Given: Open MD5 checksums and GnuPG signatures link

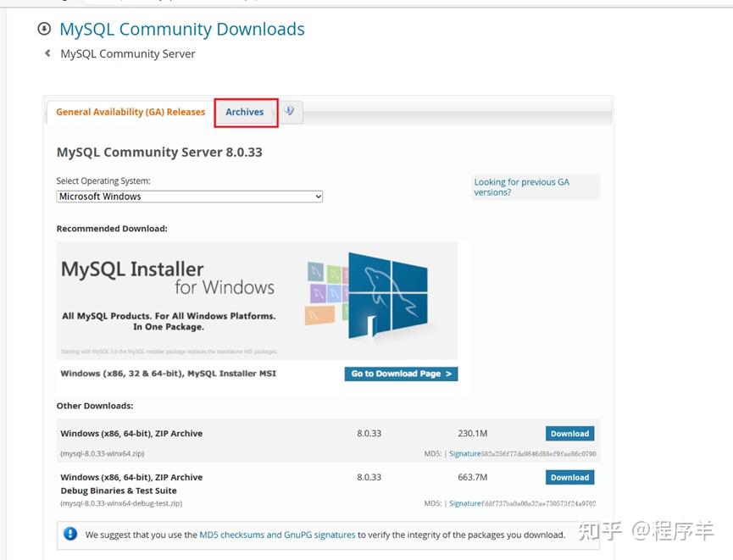Looking at the screenshot, I should pyautogui.click(x=277, y=535).
